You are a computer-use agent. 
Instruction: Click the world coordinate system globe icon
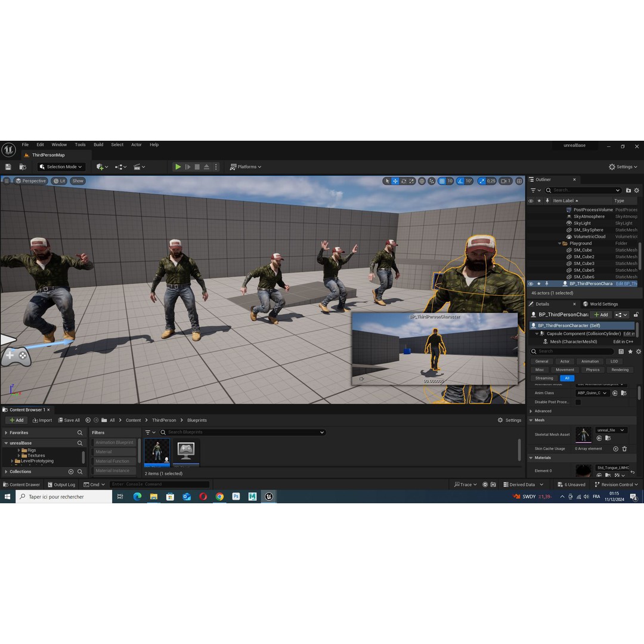click(x=422, y=181)
